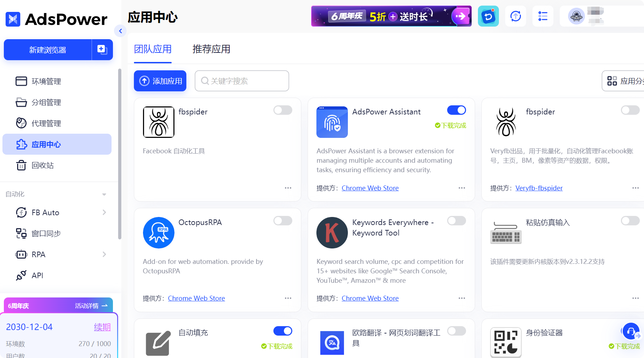644x358 pixels.
Task: Open Keywords Everywhere's Chrome Web Store link
Action: point(370,298)
